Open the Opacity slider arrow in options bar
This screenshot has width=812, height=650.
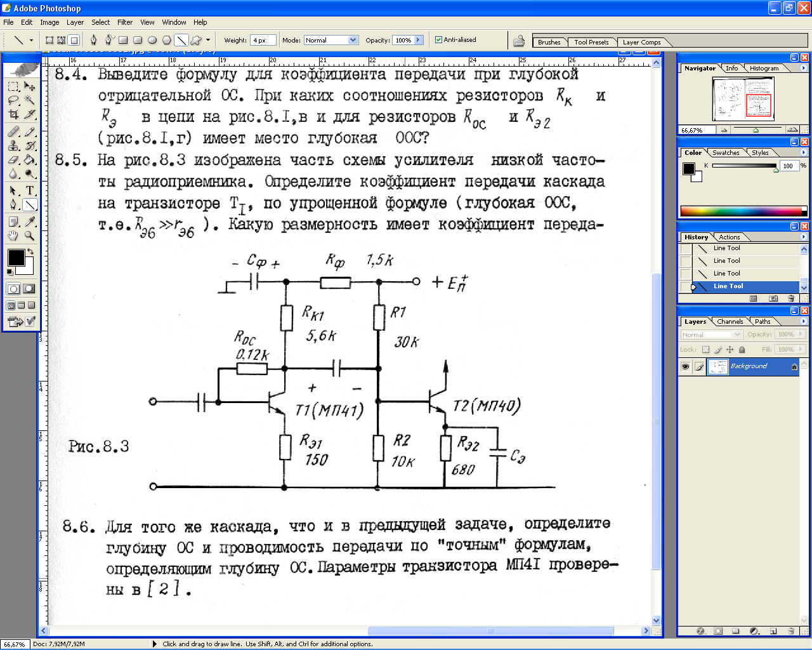pyautogui.click(x=419, y=40)
